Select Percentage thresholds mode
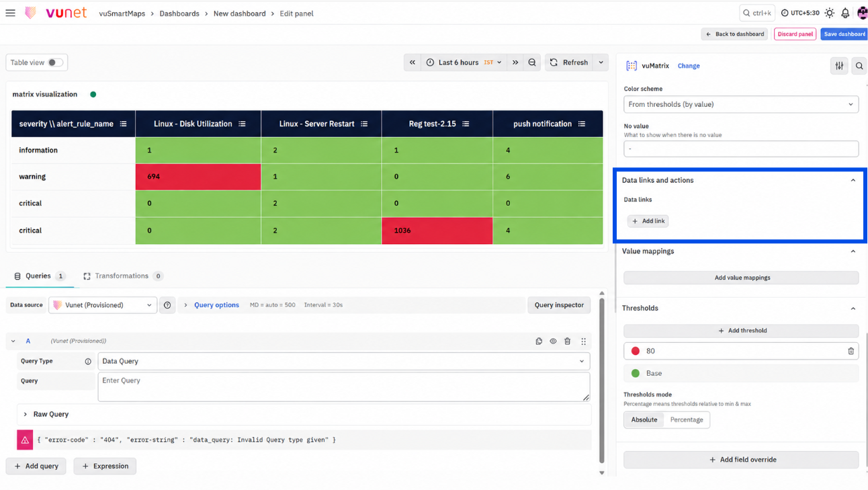 click(687, 419)
